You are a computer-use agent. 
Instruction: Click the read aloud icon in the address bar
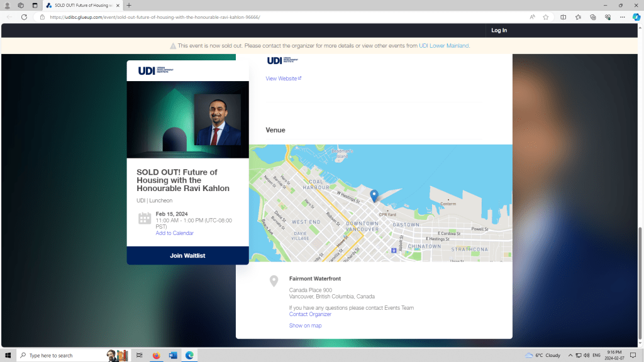pyautogui.click(x=532, y=17)
